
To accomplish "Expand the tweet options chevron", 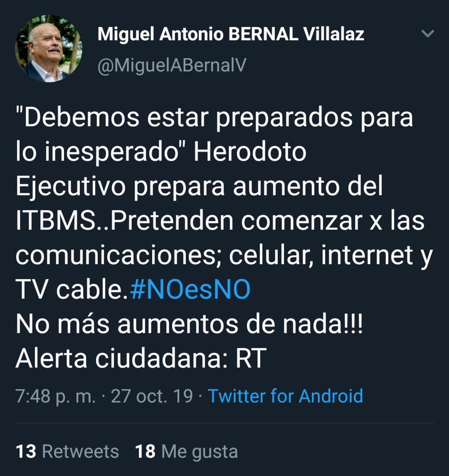I will [428, 34].
